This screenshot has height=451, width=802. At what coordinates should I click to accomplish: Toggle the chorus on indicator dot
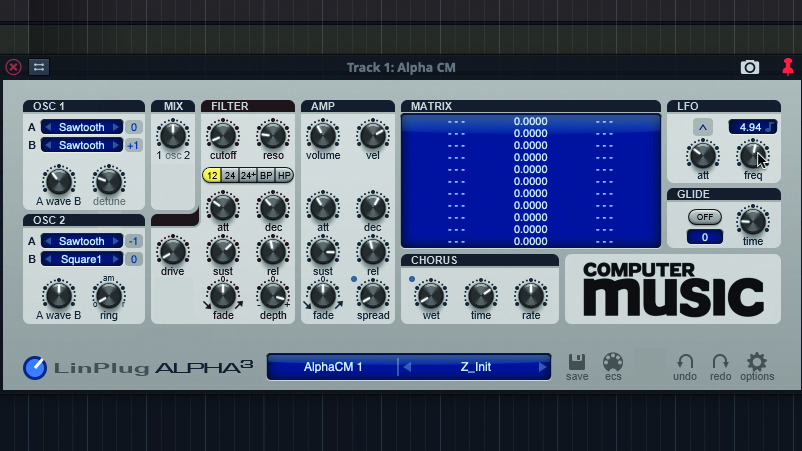pyautogui.click(x=412, y=279)
